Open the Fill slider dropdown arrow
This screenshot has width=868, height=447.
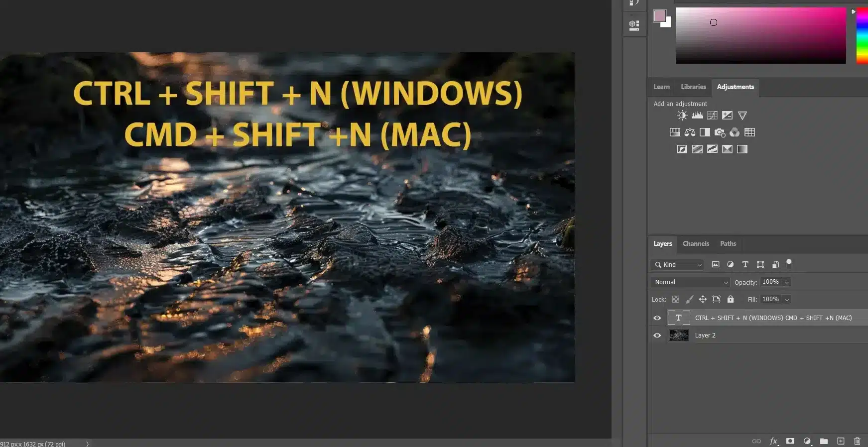(x=787, y=299)
